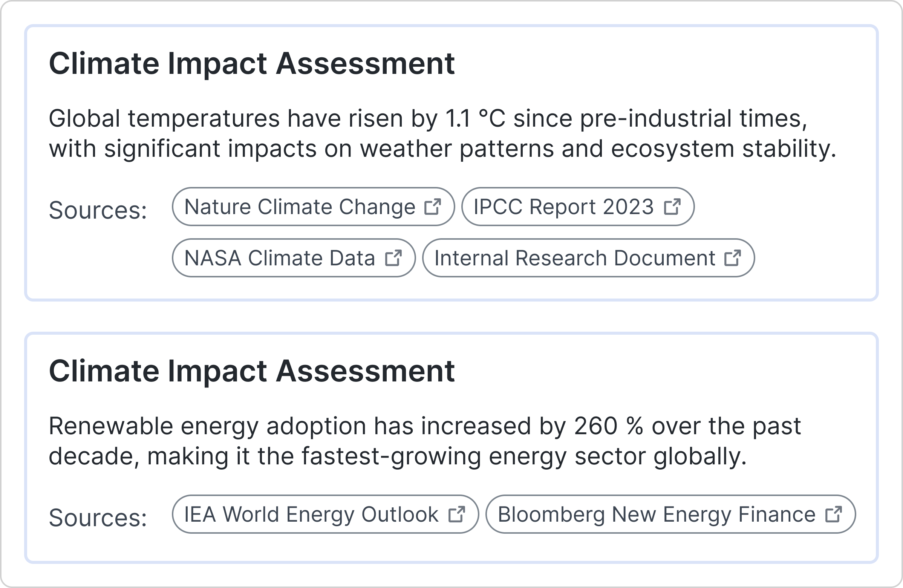The image size is (903, 588).
Task: Open the NASA Climate Data source
Action: pyautogui.click(x=280, y=258)
